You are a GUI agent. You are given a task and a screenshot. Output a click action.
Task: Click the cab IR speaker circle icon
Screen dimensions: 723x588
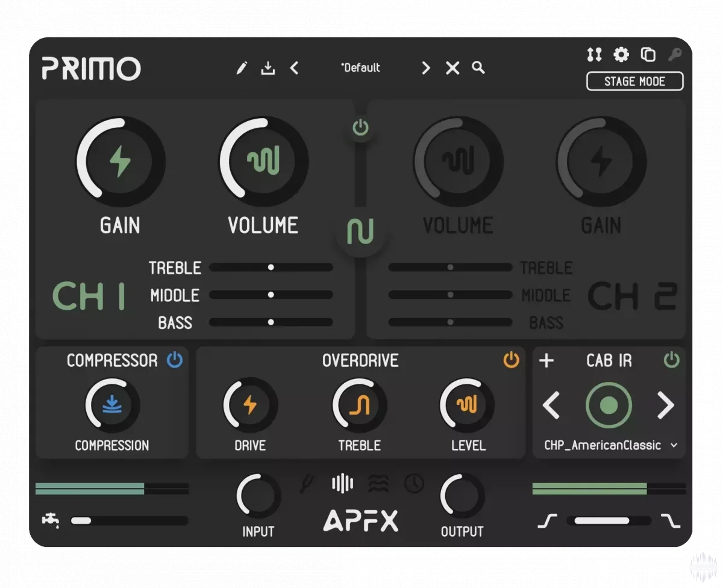coord(609,405)
